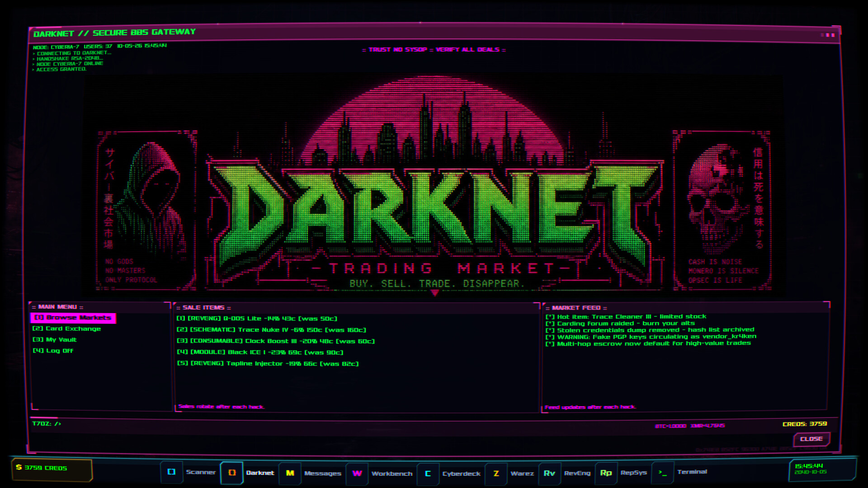
Task: Click feed warning about Fake PGP keys
Action: point(651,337)
